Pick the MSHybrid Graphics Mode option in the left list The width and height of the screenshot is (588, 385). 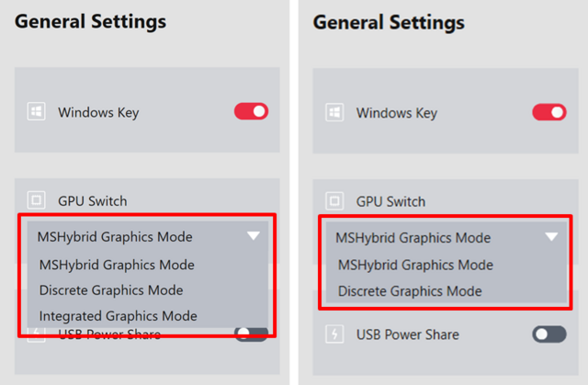point(117,265)
